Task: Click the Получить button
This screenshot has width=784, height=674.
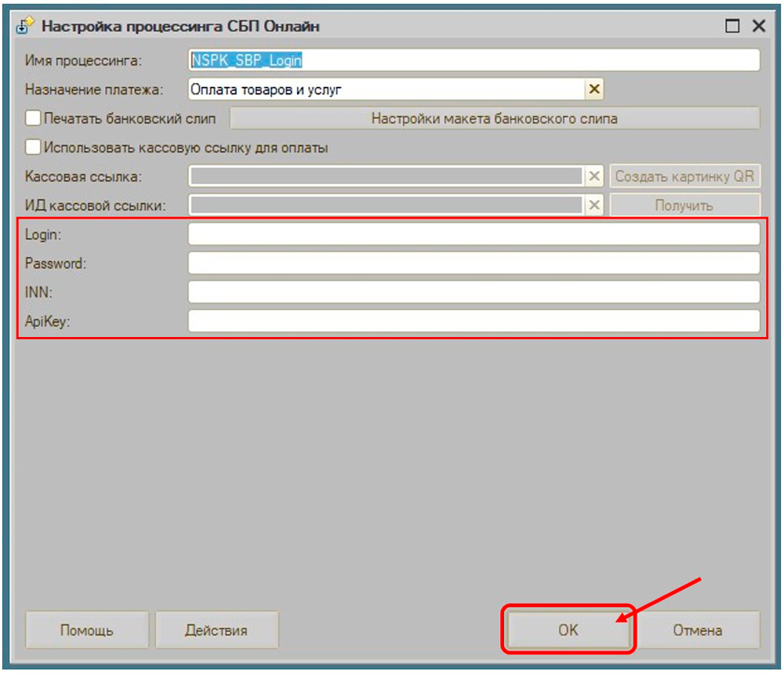Action: pyautogui.click(x=684, y=205)
